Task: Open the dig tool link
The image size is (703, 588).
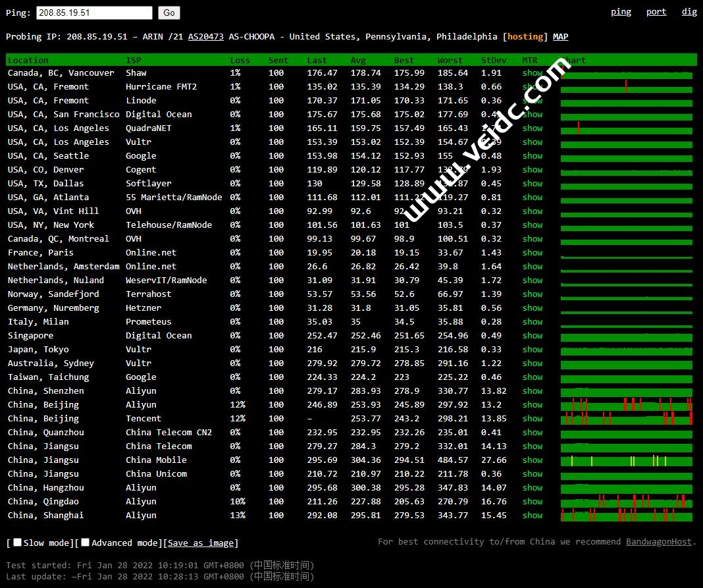Action: click(x=689, y=12)
